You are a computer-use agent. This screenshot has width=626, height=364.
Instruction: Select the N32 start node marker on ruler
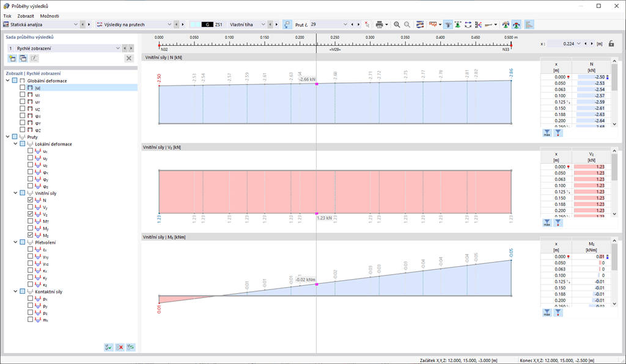click(x=159, y=46)
